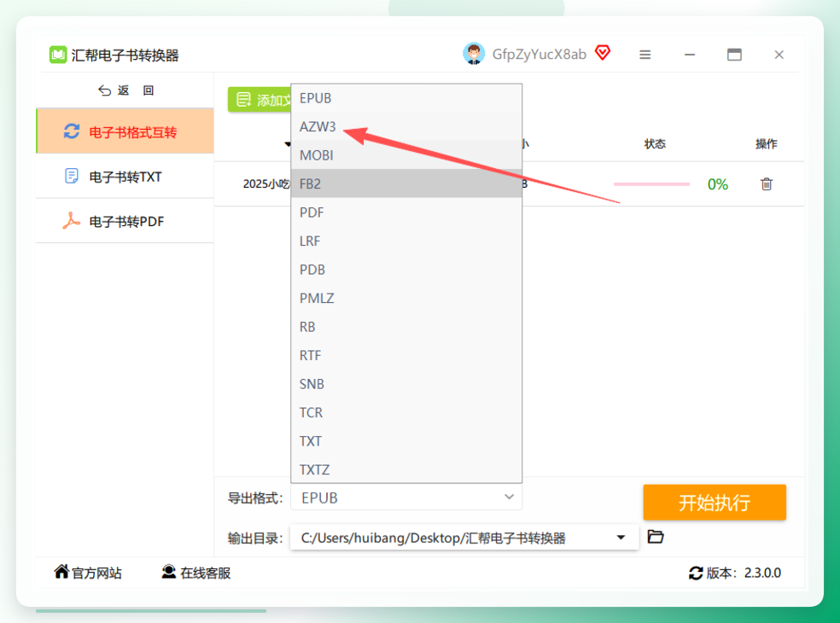The height and width of the screenshot is (623, 840).
Task: Click the 操作 column header
Action: pos(766,143)
